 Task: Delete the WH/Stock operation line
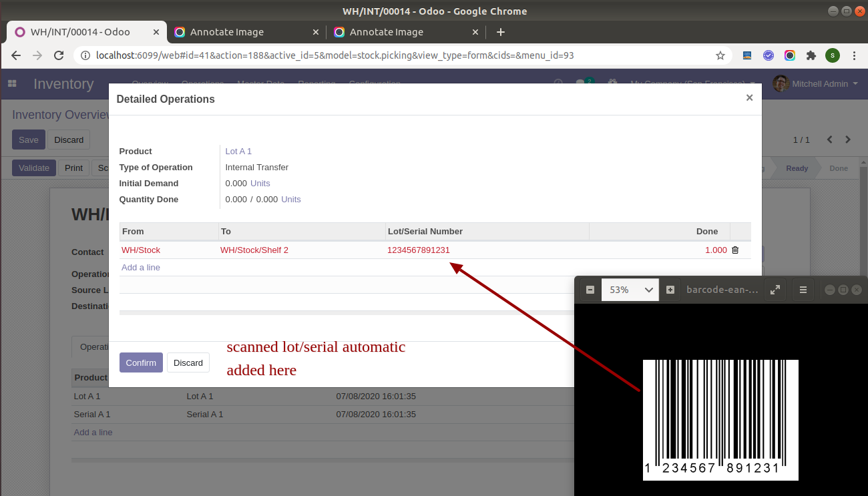coord(735,250)
